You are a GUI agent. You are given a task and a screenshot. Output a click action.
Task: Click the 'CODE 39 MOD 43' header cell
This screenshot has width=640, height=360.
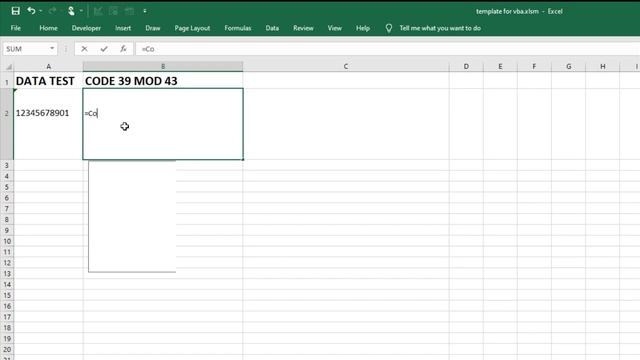[x=163, y=81]
